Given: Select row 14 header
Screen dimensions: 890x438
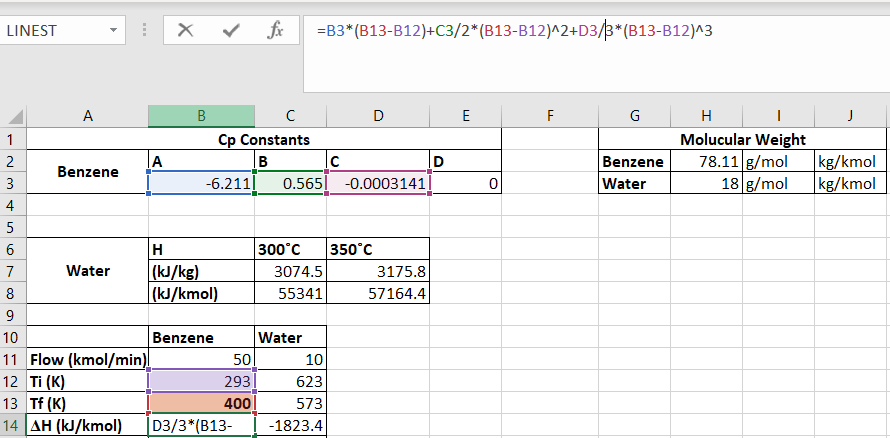Looking at the screenshot, I should 12,425.
